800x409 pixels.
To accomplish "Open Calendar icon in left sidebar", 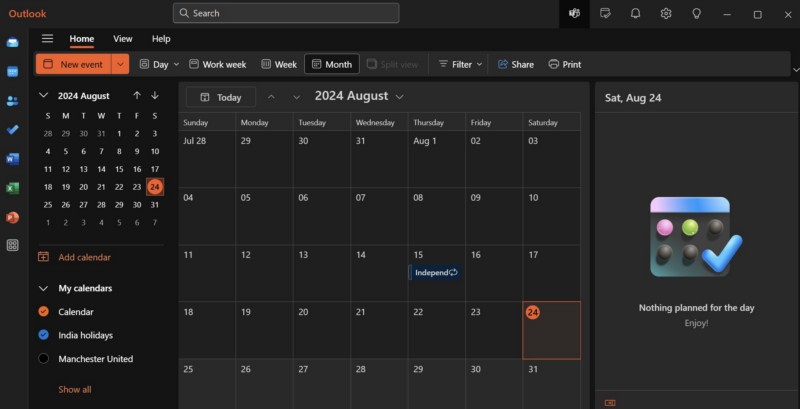I will [x=13, y=71].
